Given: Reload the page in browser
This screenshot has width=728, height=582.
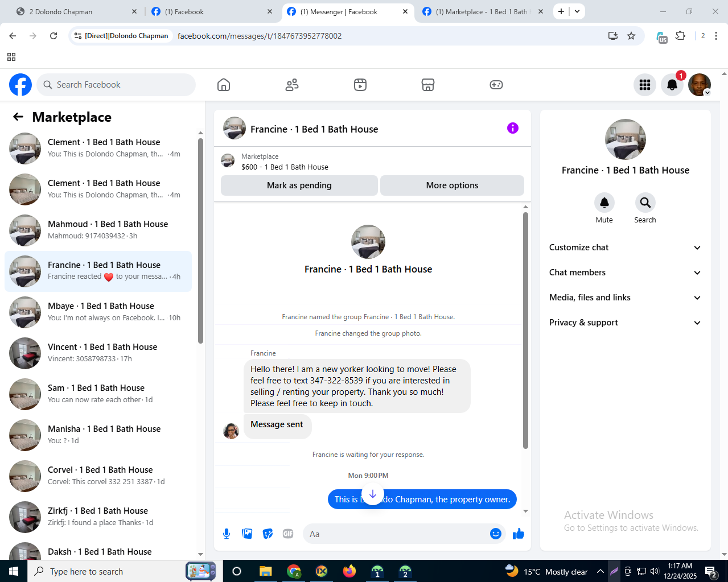Looking at the screenshot, I should 54,36.
